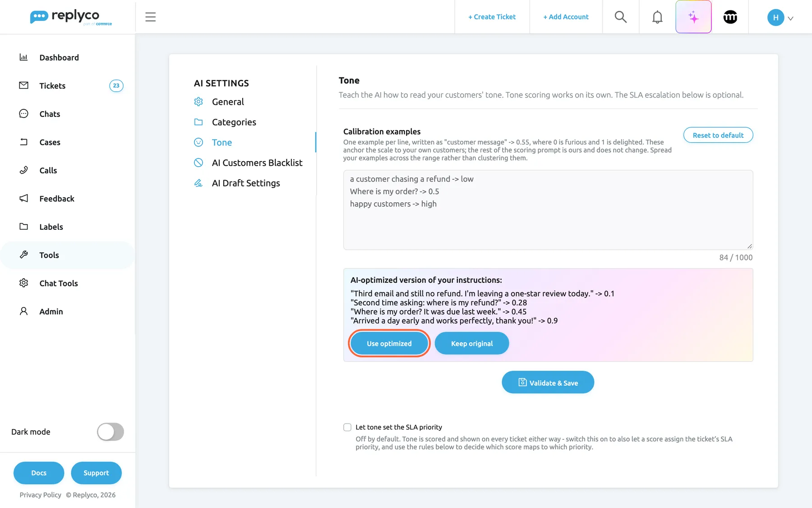
Task: Open Docs button
Action: tap(39, 473)
